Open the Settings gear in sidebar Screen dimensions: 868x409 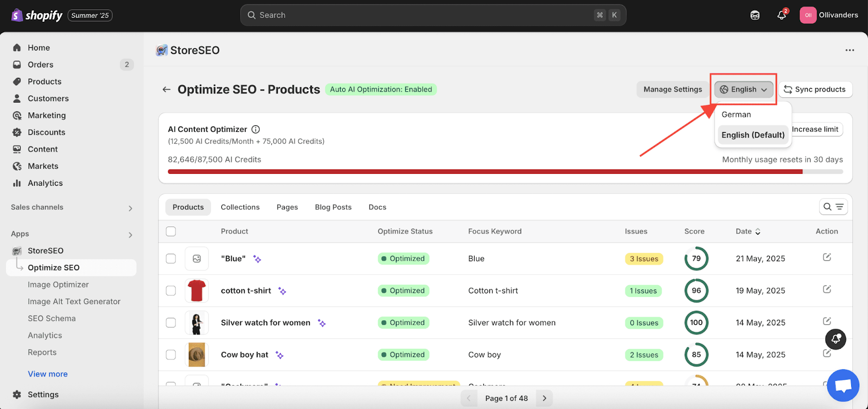[17, 394]
